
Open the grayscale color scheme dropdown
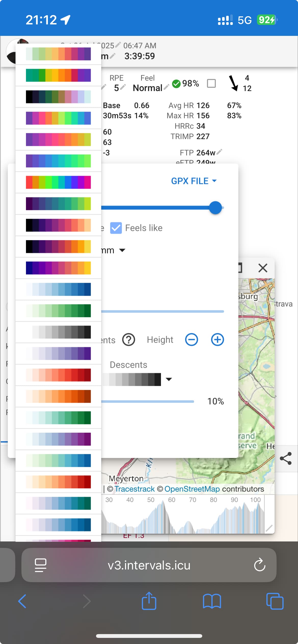pyautogui.click(x=169, y=379)
